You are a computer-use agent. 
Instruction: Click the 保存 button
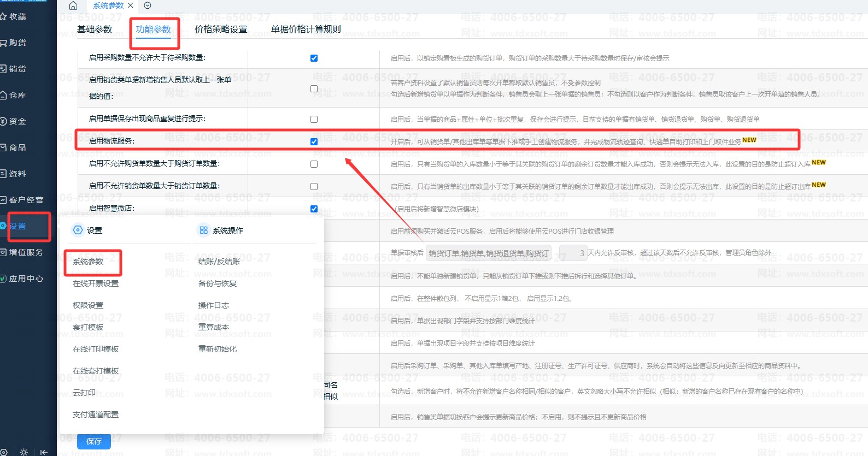[94, 441]
